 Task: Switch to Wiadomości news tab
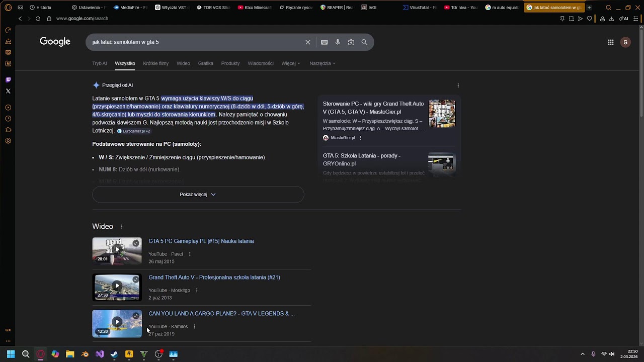[x=261, y=63]
